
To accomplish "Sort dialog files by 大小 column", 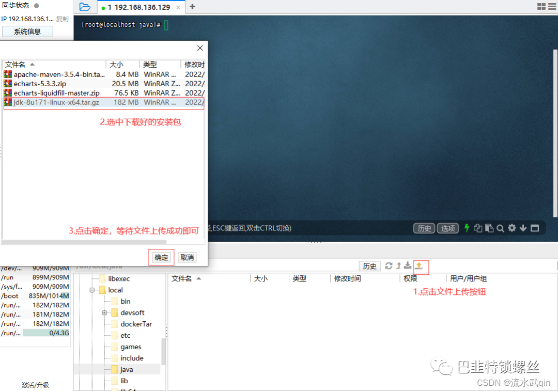I will pos(122,65).
